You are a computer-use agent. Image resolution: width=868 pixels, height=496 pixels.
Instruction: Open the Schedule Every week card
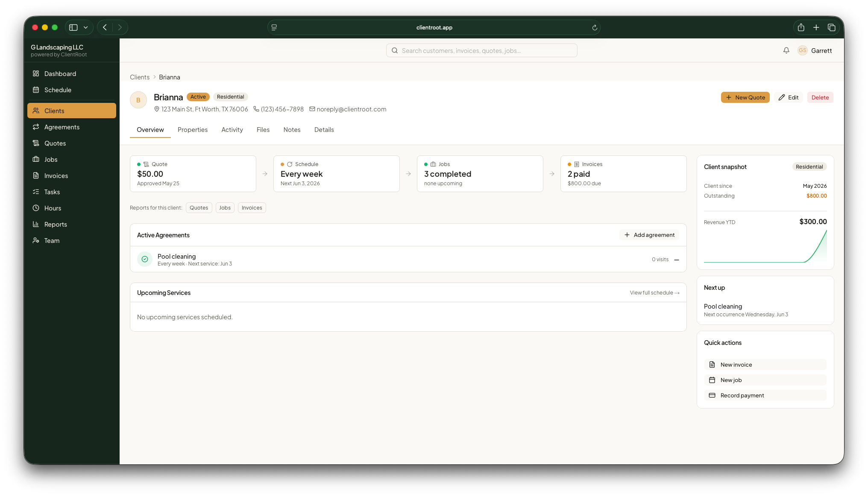point(337,174)
